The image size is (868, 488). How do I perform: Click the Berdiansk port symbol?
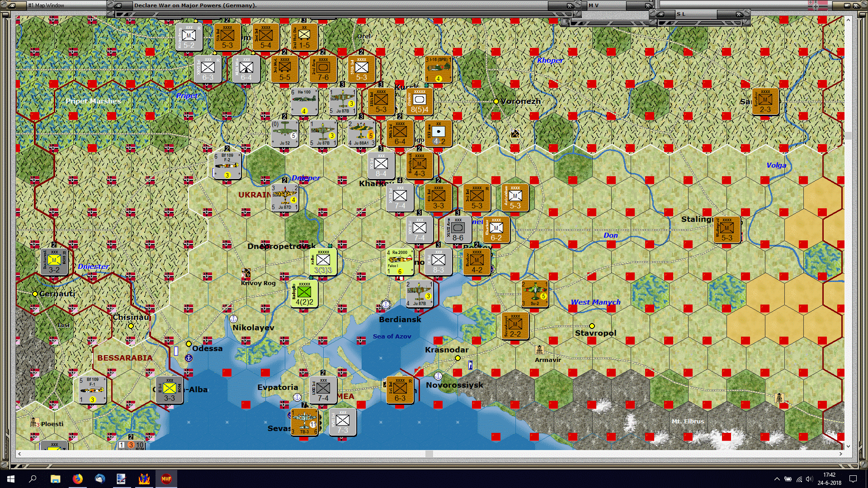click(x=386, y=305)
